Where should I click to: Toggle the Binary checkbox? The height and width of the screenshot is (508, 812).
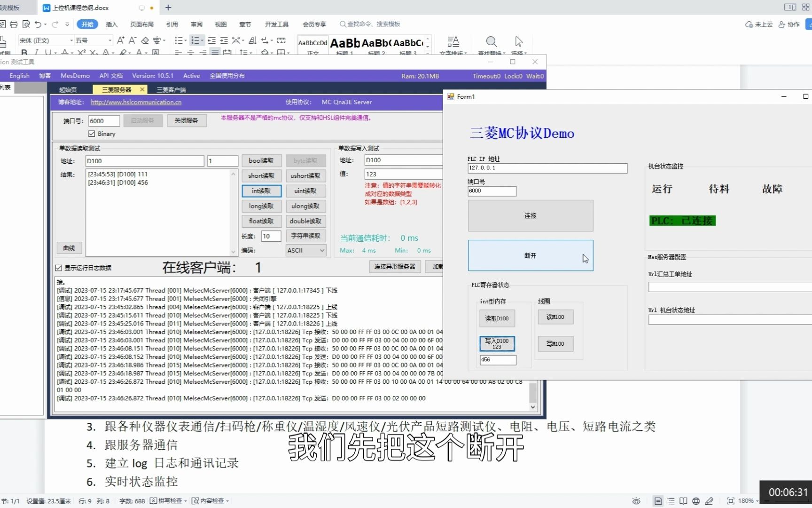point(92,134)
